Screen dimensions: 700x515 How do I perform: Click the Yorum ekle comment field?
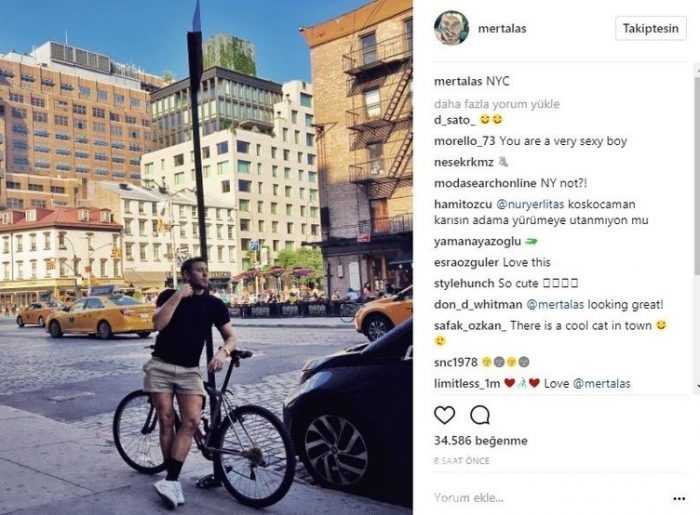tap(549, 498)
